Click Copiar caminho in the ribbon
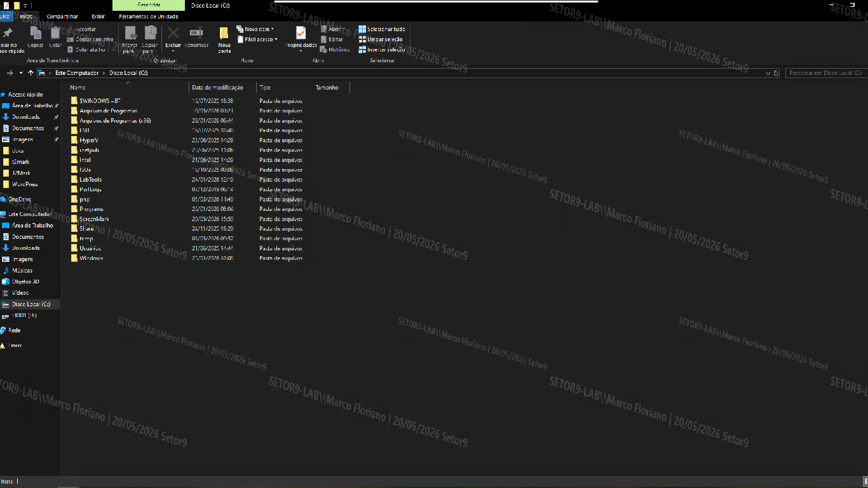 pos(90,39)
